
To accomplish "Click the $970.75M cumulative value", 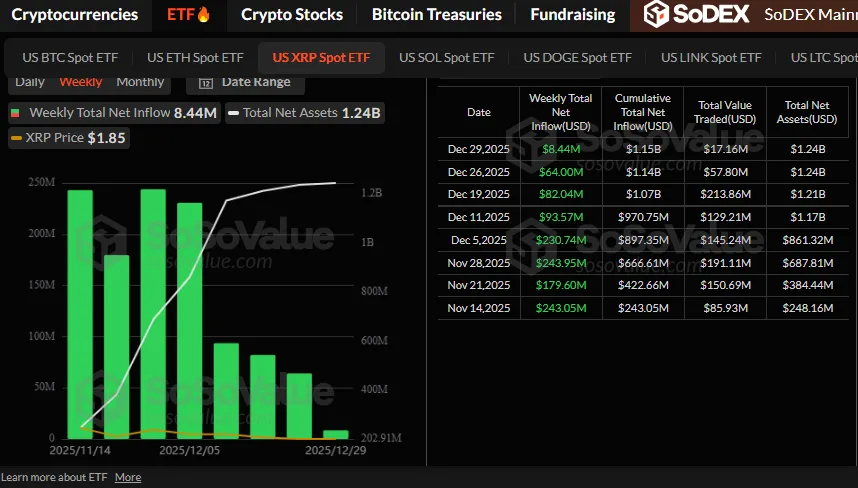I will pos(644,217).
